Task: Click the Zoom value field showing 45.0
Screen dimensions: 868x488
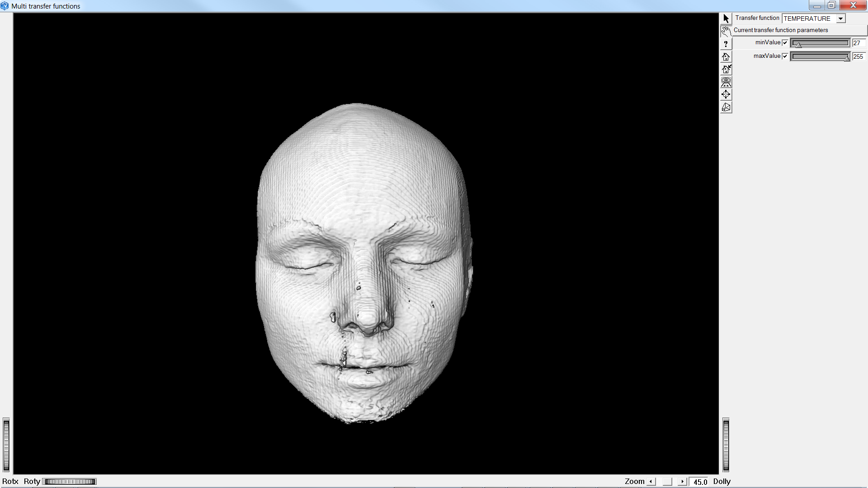Action: coord(700,482)
